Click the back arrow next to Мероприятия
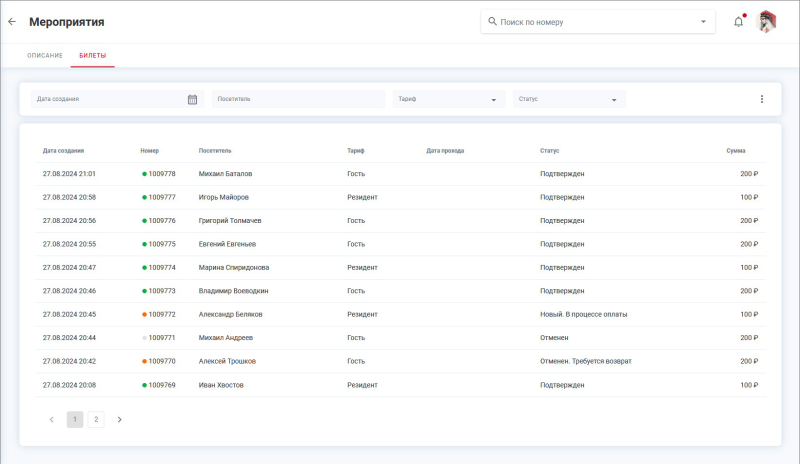The width and height of the screenshot is (800, 464). (x=12, y=21)
